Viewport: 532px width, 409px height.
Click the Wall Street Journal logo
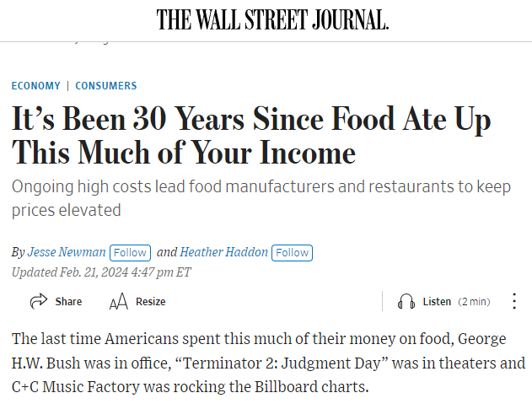coord(272,19)
